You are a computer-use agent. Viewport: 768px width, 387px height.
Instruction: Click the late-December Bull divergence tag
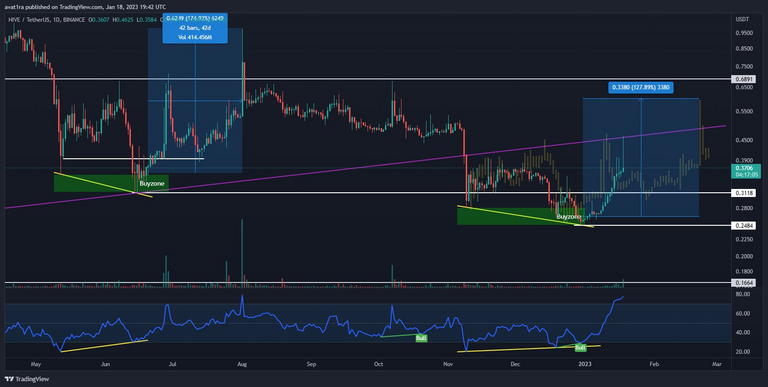coord(580,348)
